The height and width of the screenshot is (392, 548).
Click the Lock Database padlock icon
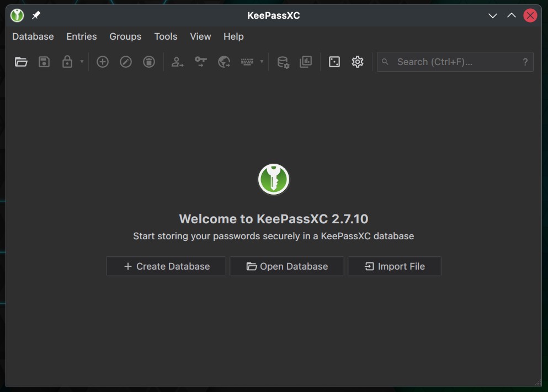coord(67,62)
